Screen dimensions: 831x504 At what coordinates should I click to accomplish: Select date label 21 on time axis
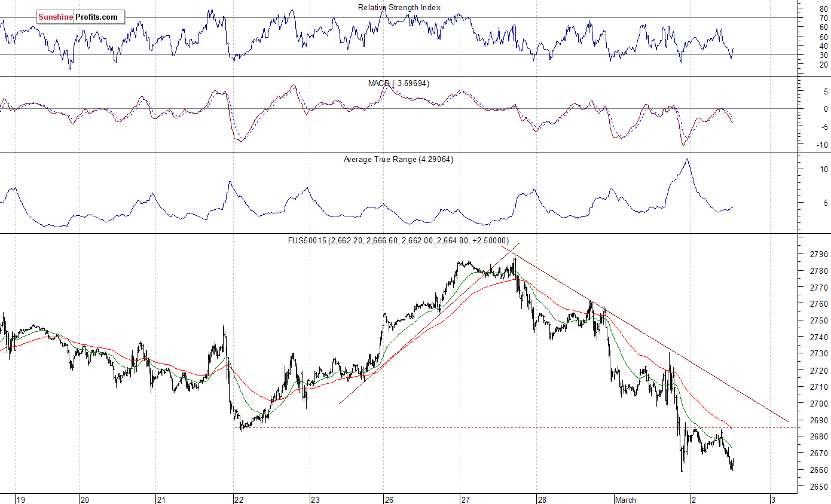click(160, 500)
